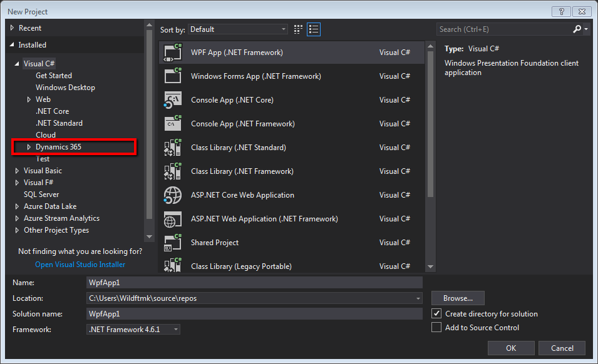
Task: Select Windows Desktop category
Action: coord(65,88)
